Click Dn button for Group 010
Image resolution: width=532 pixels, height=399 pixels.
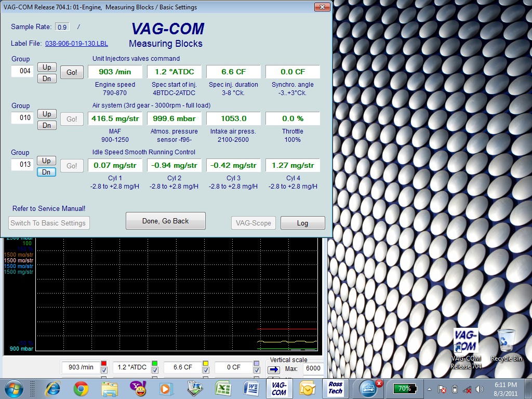(x=47, y=126)
